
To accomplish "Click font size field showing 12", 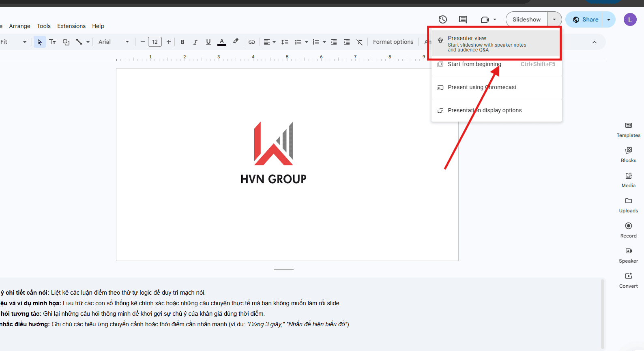I will [x=155, y=42].
